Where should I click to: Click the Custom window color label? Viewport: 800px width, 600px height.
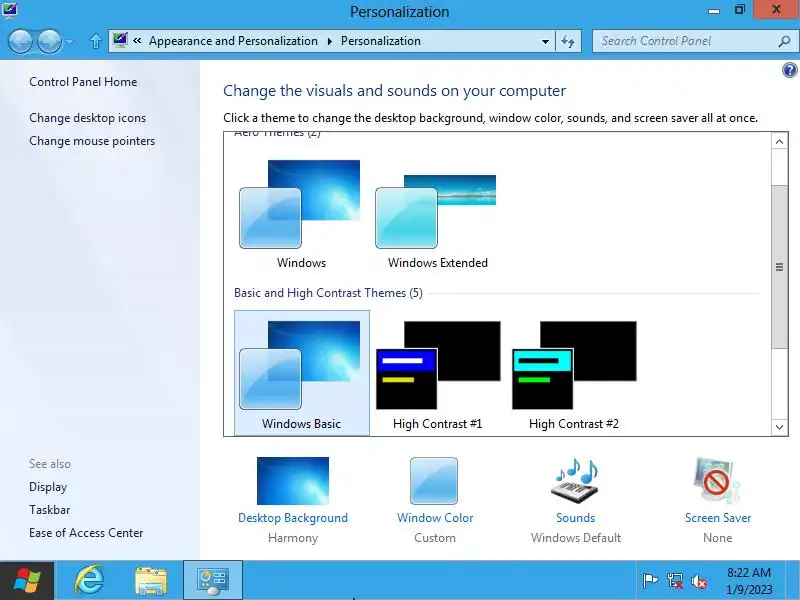pos(435,538)
